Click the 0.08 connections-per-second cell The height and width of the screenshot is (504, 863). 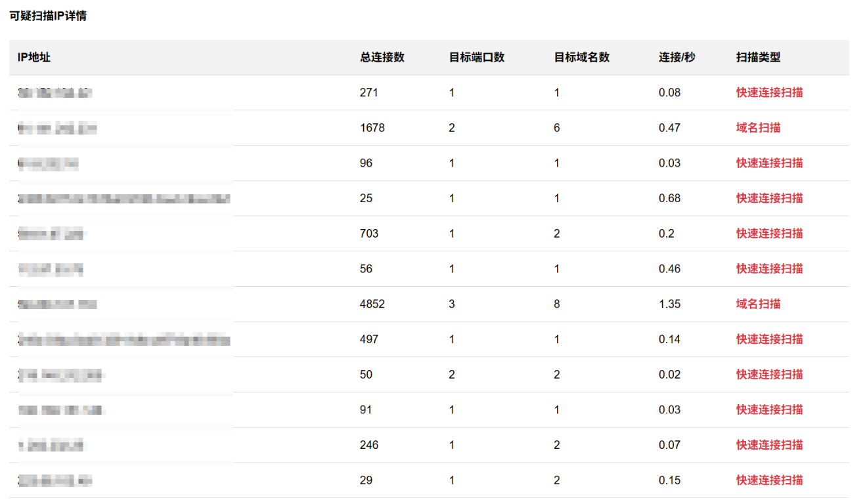(669, 93)
